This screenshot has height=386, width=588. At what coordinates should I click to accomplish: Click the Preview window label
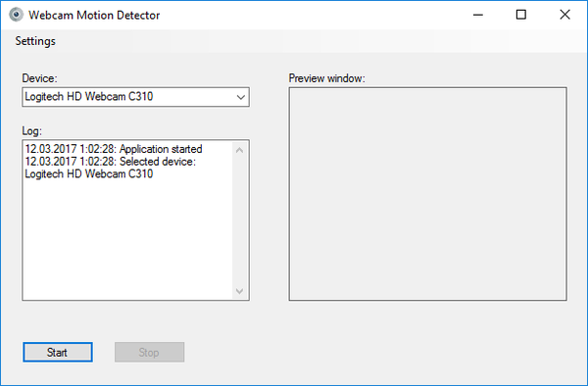point(327,78)
